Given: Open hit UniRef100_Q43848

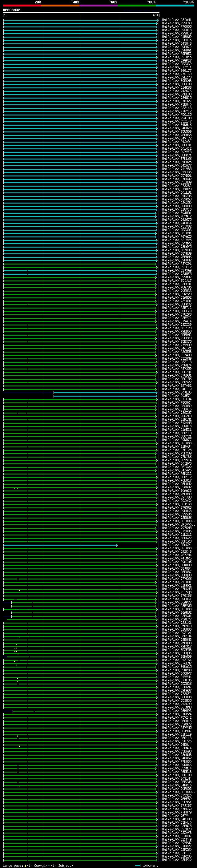Looking at the screenshot, I should (x=176, y=43).
